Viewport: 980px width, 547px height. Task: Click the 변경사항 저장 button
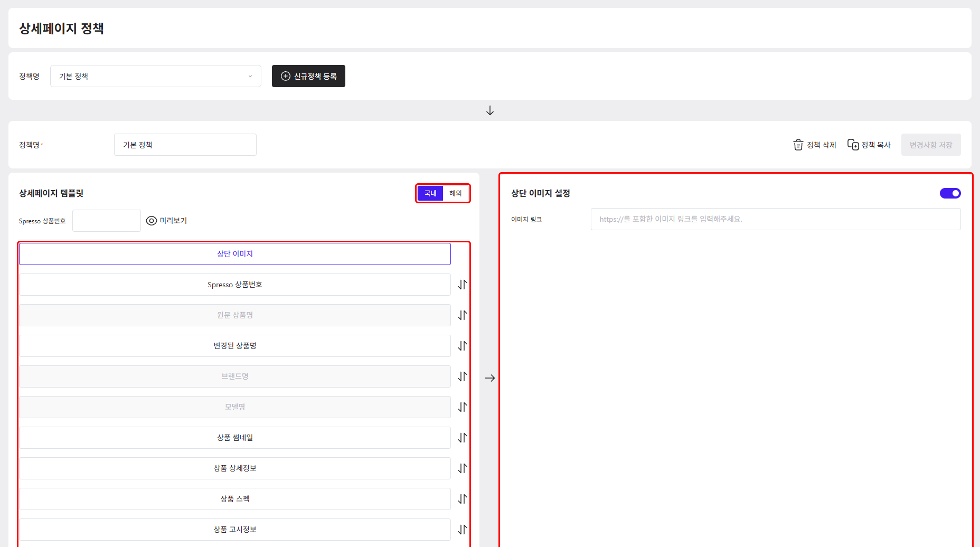[x=931, y=145]
